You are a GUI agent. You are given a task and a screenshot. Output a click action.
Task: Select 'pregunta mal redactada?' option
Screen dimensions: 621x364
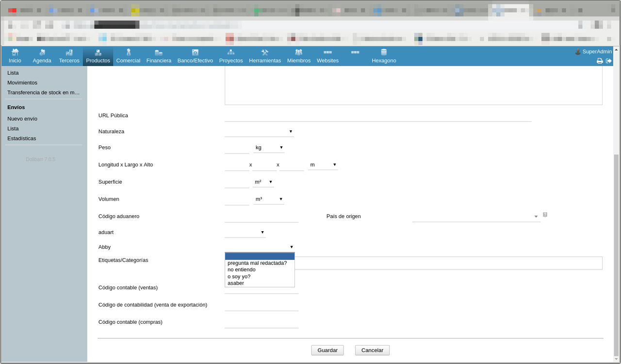pos(260,263)
